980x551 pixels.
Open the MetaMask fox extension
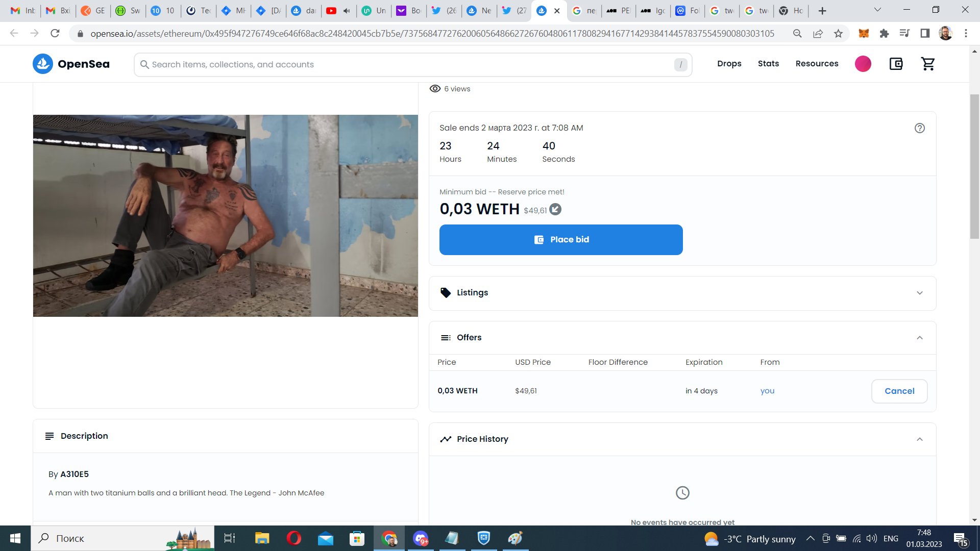click(864, 33)
